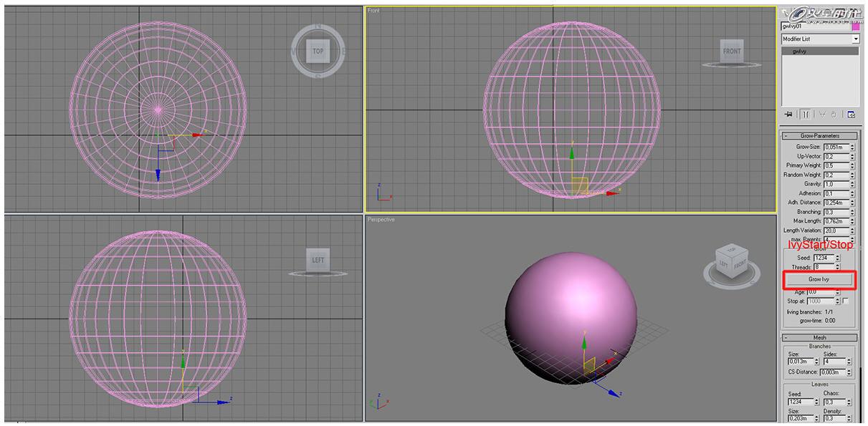868x426 pixels.
Task: Click the Length Variation spinner
Action: (852, 231)
